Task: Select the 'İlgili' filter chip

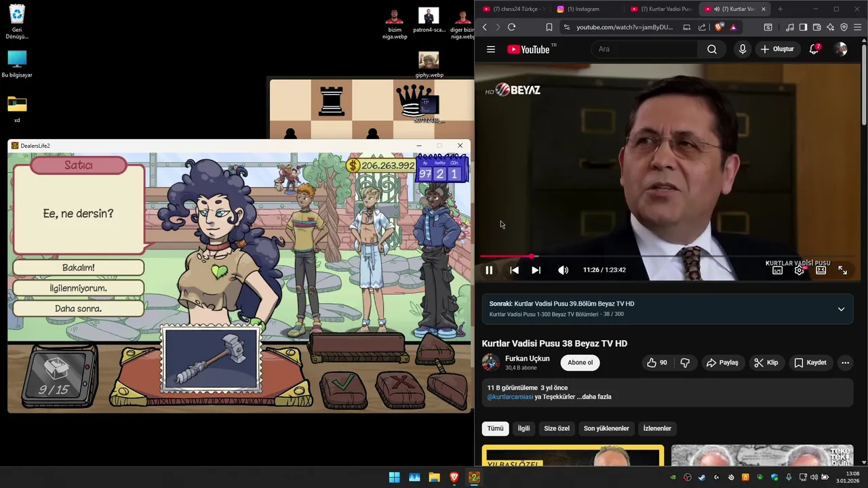Action: [x=524, y=428]
